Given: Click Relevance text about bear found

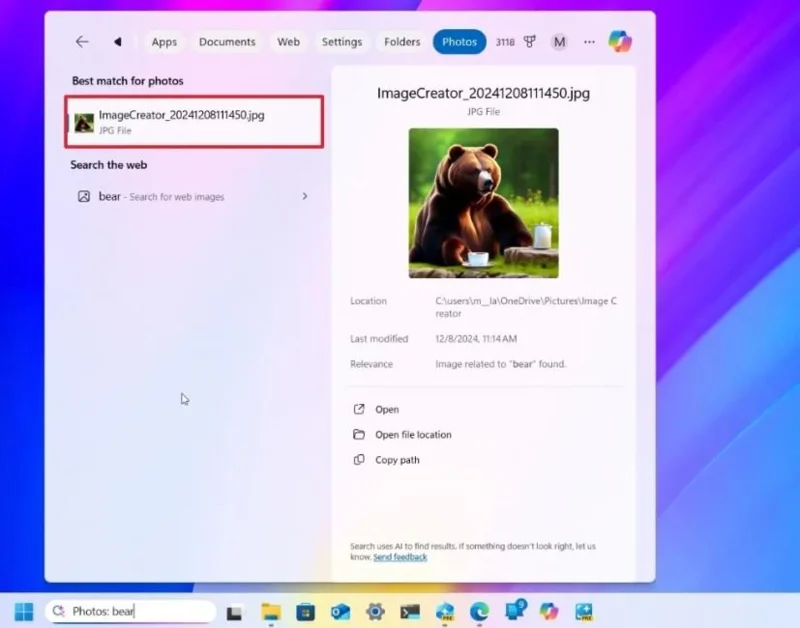Looking at the screenshot, I should coord(501,364).
